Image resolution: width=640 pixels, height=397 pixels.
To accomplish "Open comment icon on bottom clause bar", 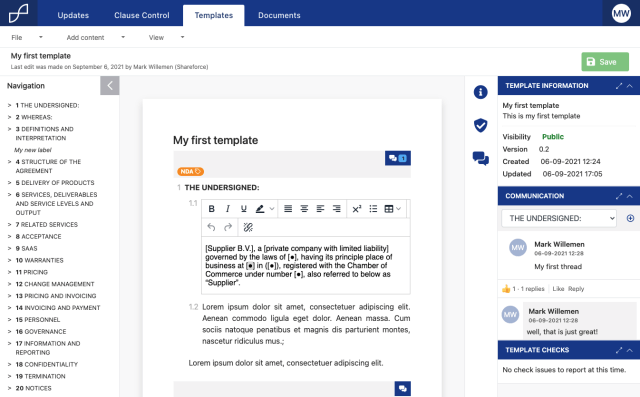I will 402,388.
